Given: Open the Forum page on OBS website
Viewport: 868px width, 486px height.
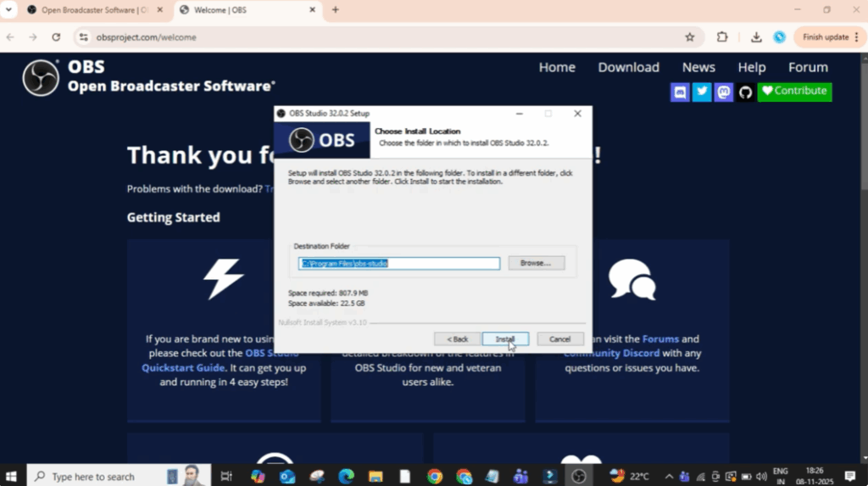Looking at the screenshot, I should (808, 67).
